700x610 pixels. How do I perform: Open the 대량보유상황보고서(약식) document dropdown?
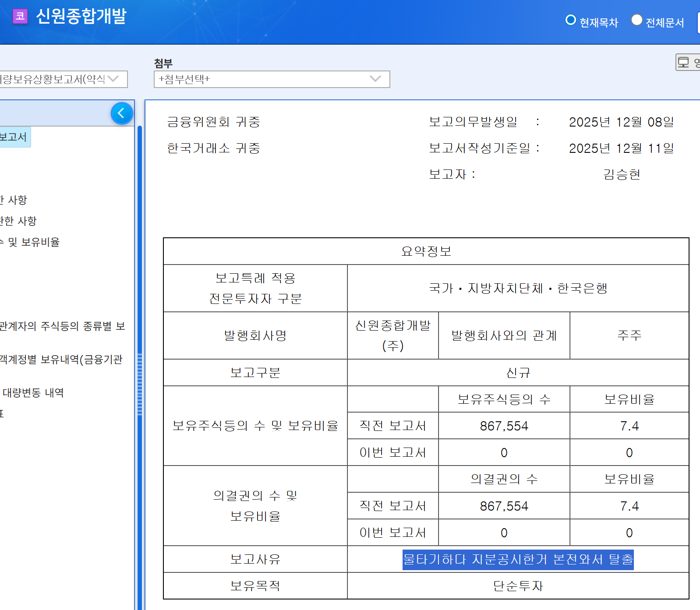pos(63,79)
